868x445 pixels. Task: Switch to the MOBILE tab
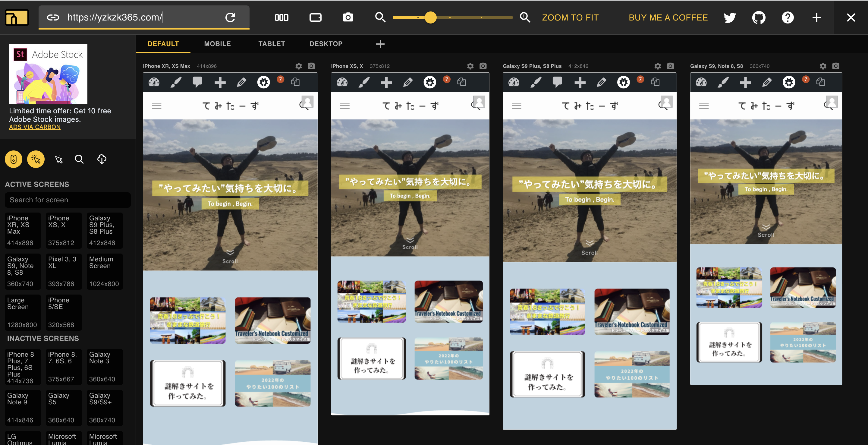[x=217, y=44]
